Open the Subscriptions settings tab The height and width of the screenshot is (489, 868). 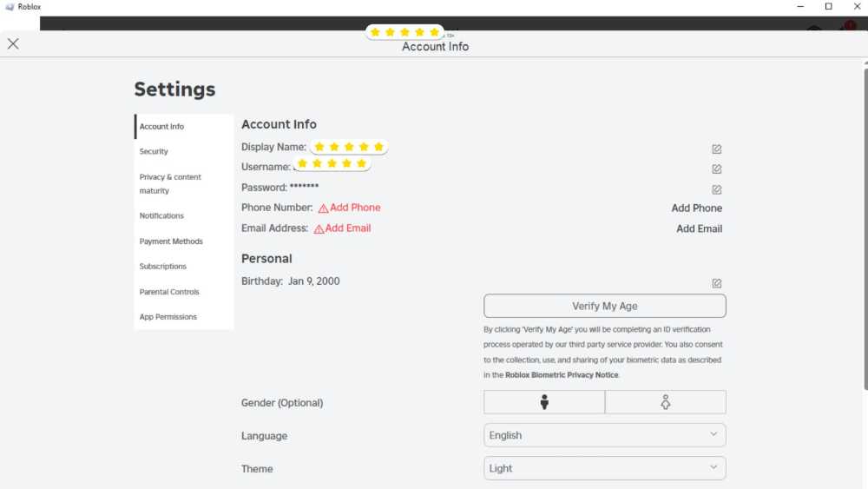[184, 266]
